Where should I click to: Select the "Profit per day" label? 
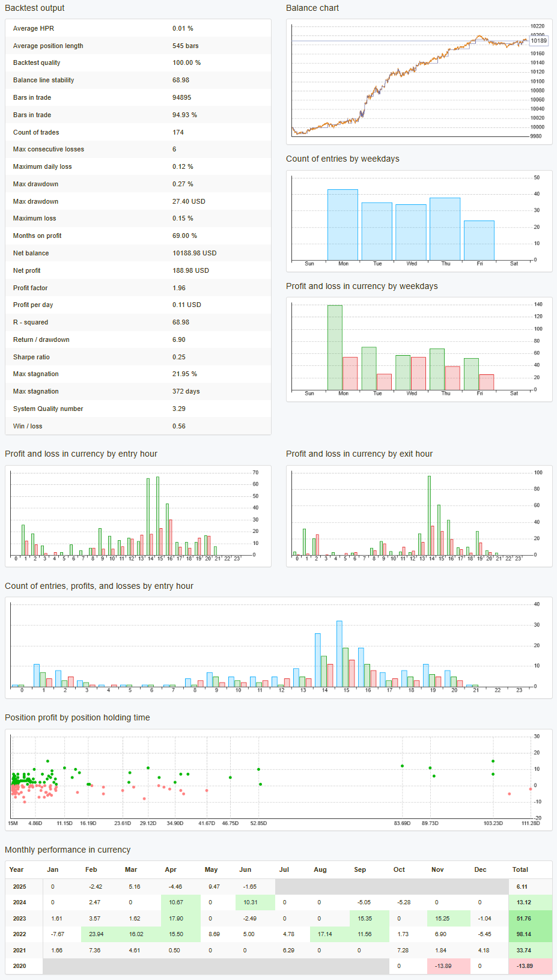tap(33, 305)
